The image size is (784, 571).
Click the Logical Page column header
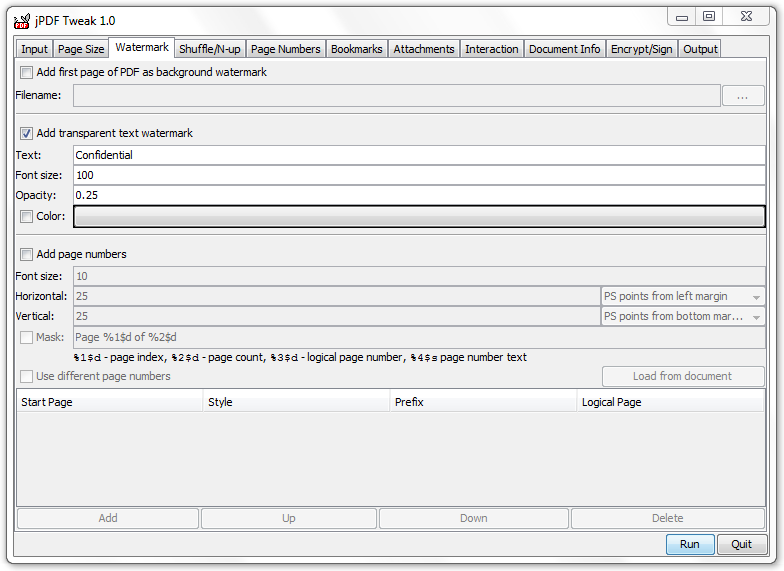670,402
